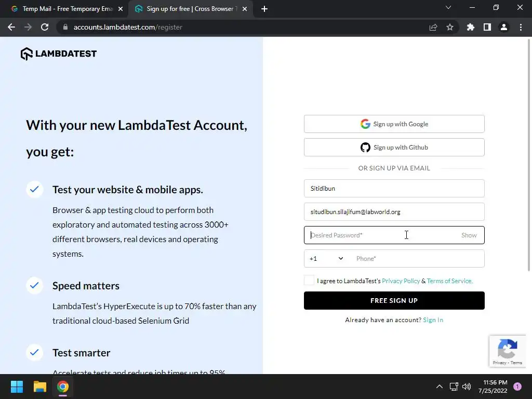
Task: Open the Terms of Service link
Action: tap(449, 281)
